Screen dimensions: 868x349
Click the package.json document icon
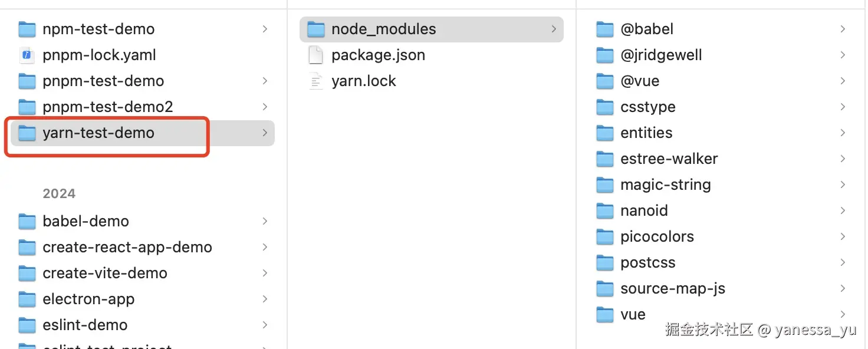(316, 55)
